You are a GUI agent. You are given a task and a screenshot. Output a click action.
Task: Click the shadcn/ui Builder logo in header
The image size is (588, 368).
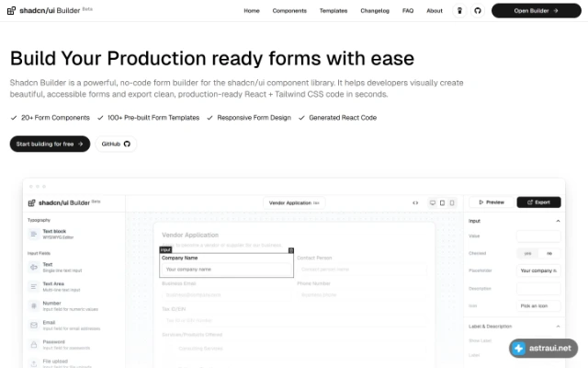[x=50, y=10]
